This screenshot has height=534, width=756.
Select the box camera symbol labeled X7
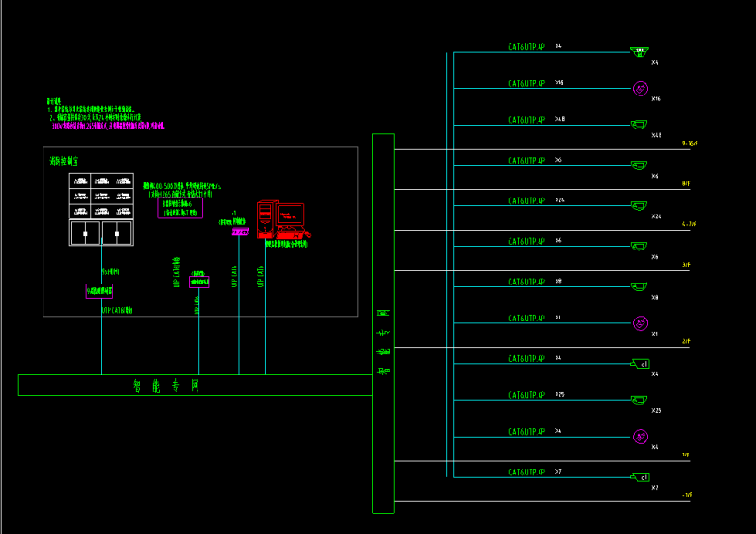click(x=640, y=477)
